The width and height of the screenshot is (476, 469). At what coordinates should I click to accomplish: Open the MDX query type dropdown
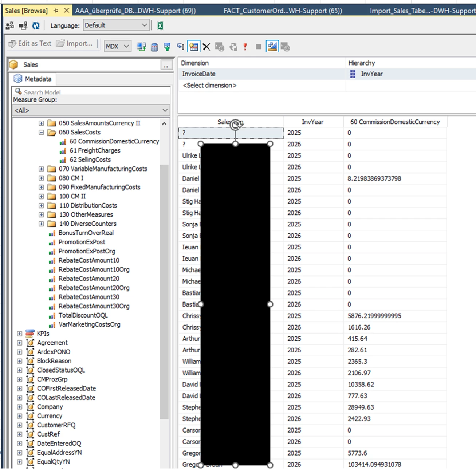(x=117, y=46)
